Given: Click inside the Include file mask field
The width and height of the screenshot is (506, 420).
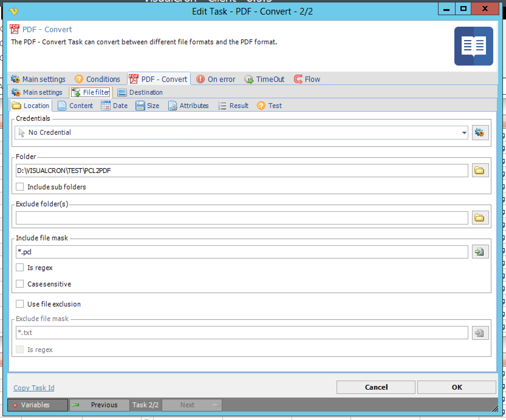Looking at the screenshot, I should tap(241, 252).
